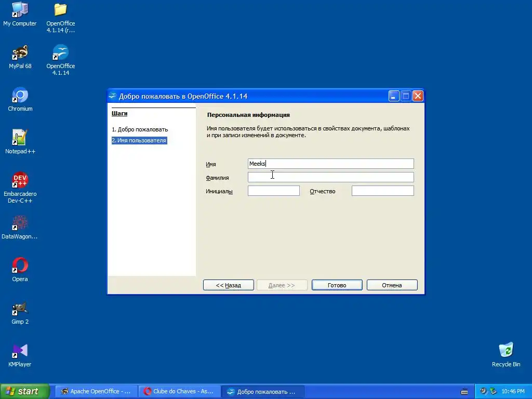Open the Chromium desktop shortcut
Viewport: 532px width, 399px height.
[x=20, y=99]
